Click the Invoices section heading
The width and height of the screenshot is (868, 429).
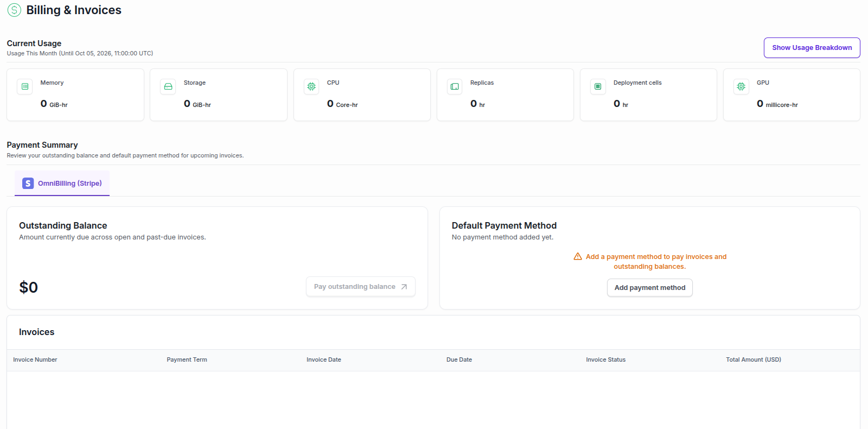click(37, 332)
